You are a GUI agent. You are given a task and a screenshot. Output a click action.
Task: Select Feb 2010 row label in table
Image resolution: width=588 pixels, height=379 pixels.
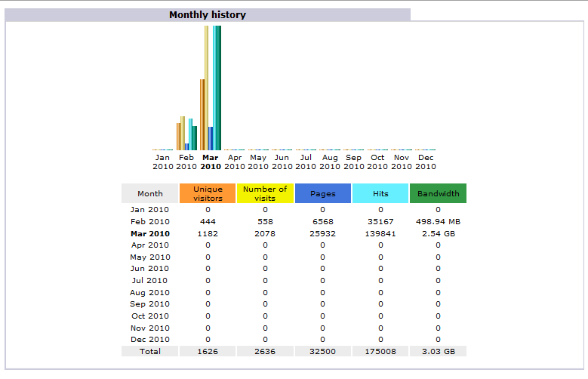click(149, 221)
